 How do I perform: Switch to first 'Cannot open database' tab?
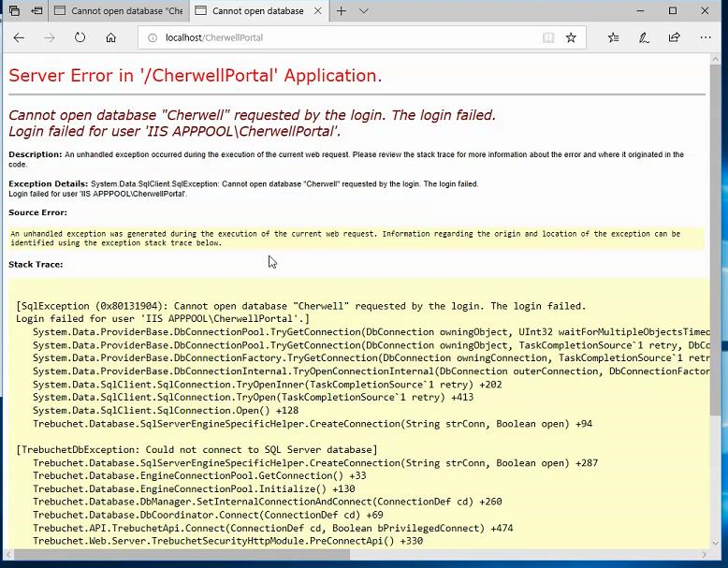pyautogui.click(x=117, y=11)
